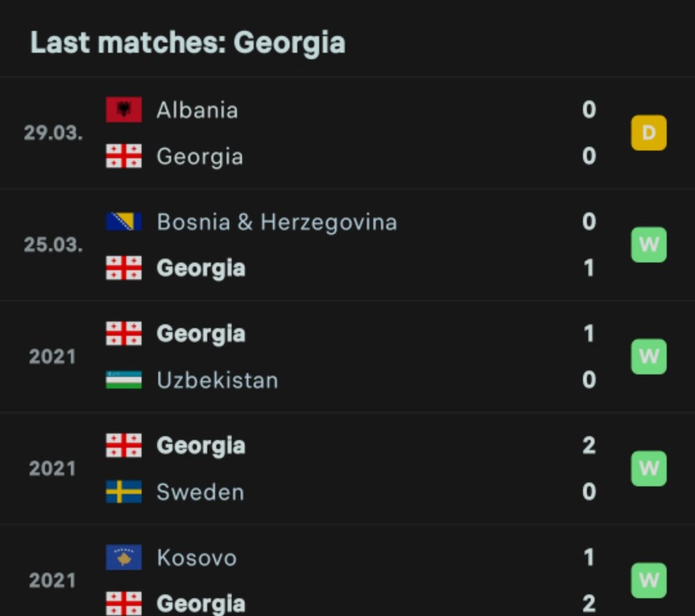Viewport: 695px width, 616px height.
Task: Click the Bosnia & Herzegovina flag icon
Action: 124,222
